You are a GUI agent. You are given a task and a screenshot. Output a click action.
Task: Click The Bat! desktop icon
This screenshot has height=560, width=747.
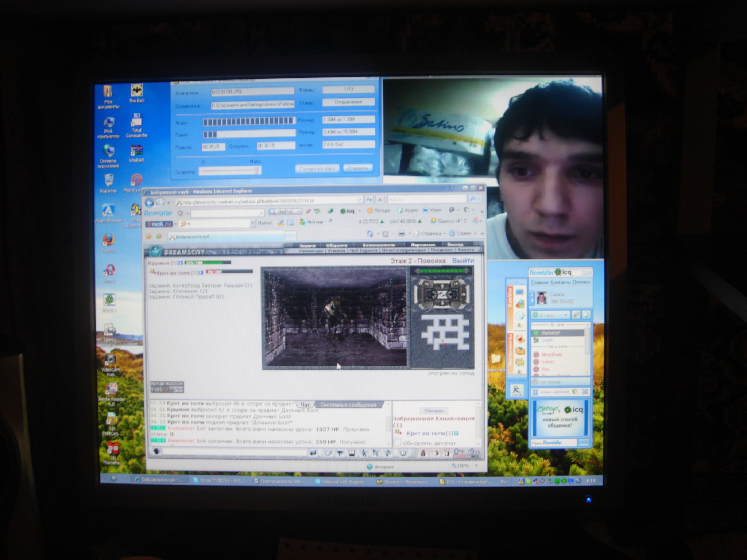[136, 93]
